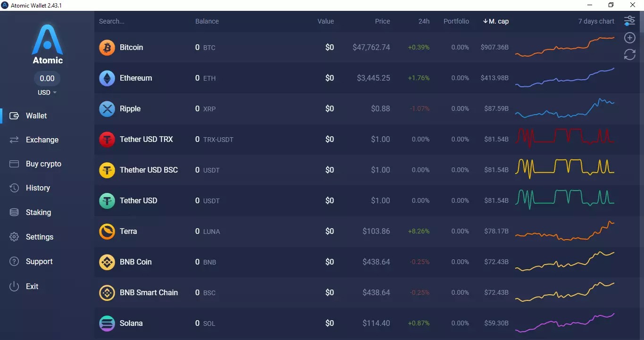Click the Terra 7-day chart

click(x=565, y=231)
